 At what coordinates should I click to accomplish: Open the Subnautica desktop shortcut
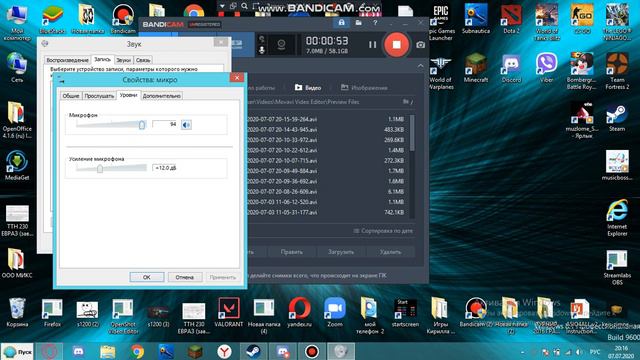point(476,20)
